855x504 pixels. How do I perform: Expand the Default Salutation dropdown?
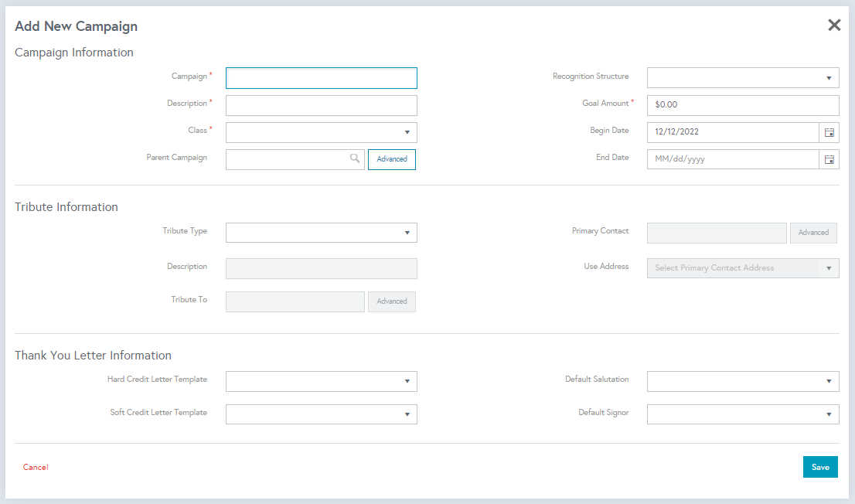[x=743, y=381]
